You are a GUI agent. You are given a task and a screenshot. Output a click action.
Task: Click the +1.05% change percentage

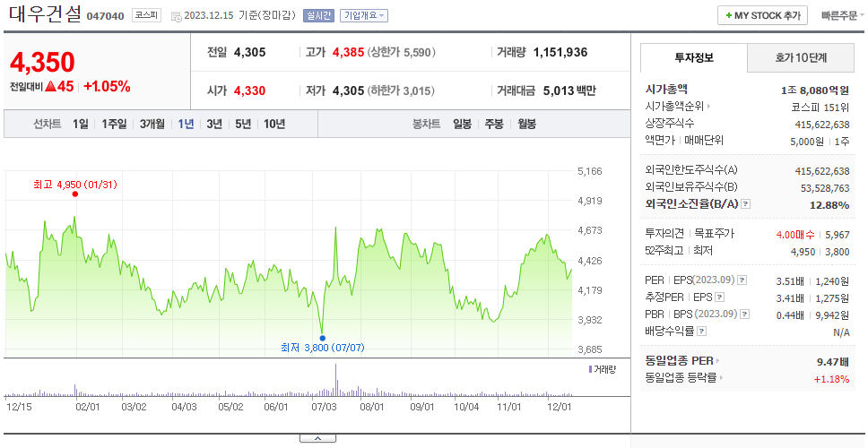(x=107, y=86)
